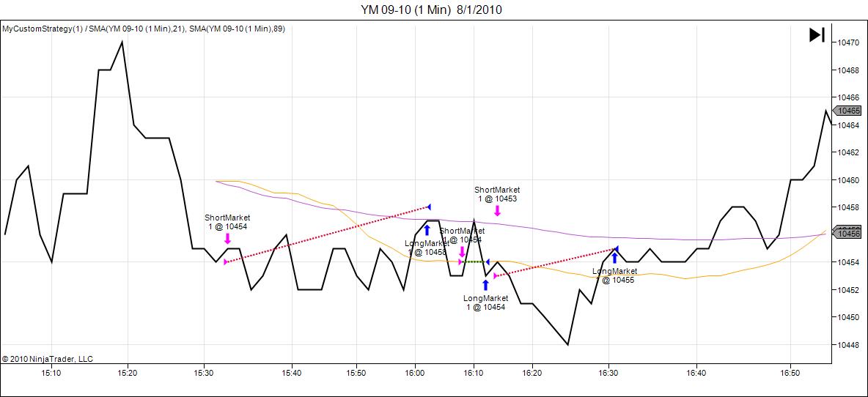Screen dimensions: 868x397
Task: Select the LongMarket 1 @ 10454 trade label
Action: (485, 303)
